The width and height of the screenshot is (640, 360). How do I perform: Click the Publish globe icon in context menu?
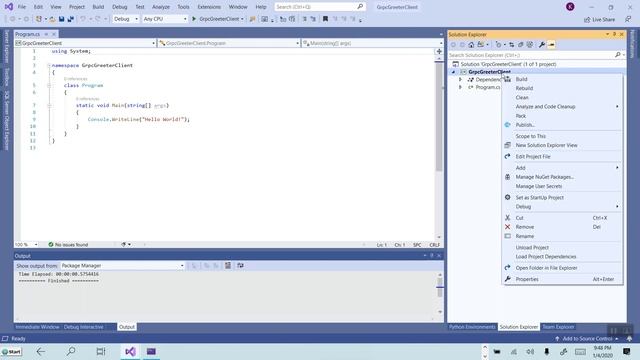pos(507,125)
